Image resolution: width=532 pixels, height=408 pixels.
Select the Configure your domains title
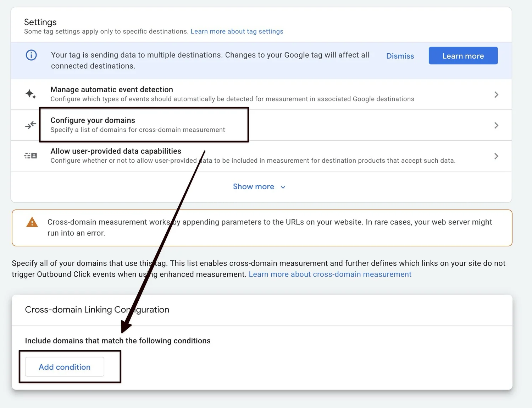tap(93, 120)
